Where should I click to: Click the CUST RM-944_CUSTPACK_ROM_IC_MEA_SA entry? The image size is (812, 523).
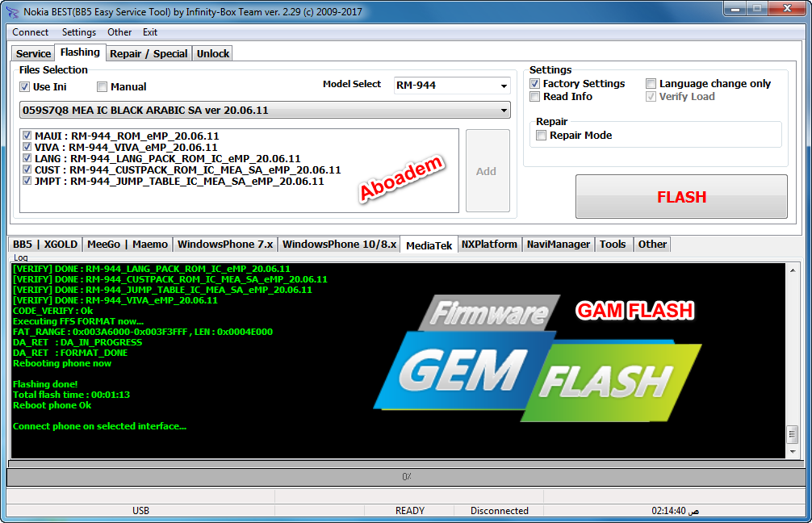[187, 169]
